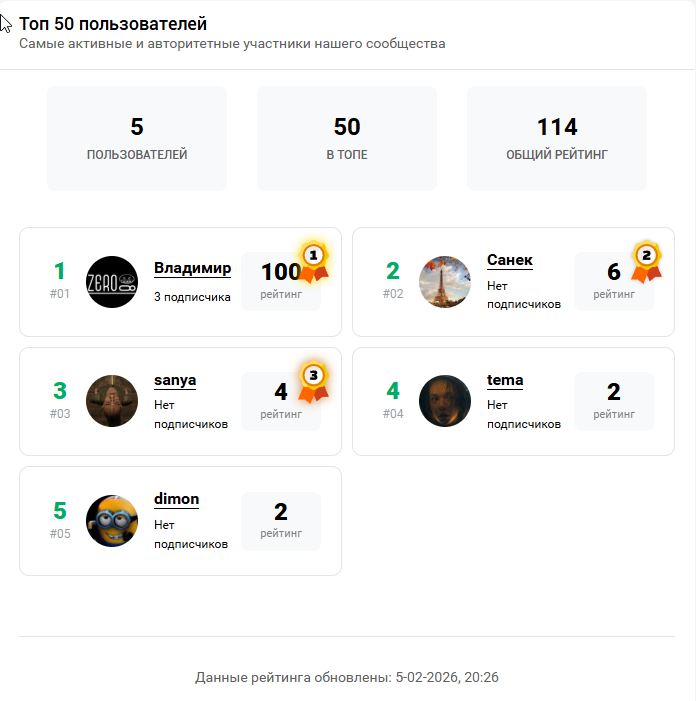Click sanya's profile avatar

pyautogui.click(x=112, y=401)
